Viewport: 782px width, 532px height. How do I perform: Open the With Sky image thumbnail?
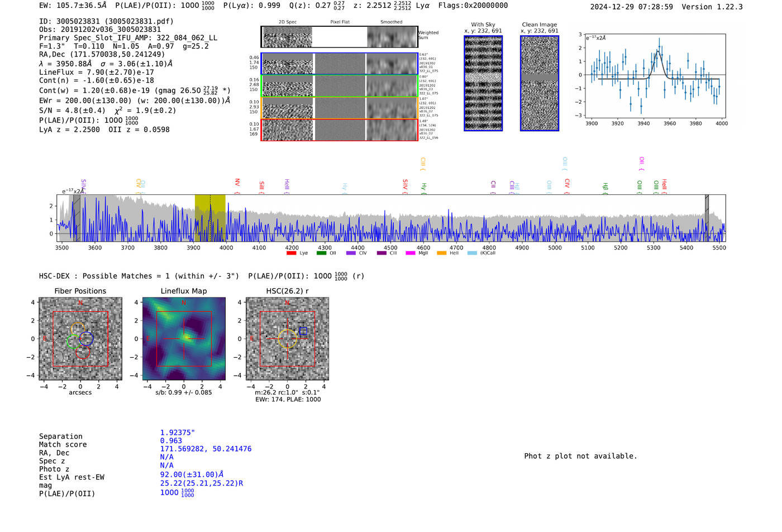(x=483, y=83)
